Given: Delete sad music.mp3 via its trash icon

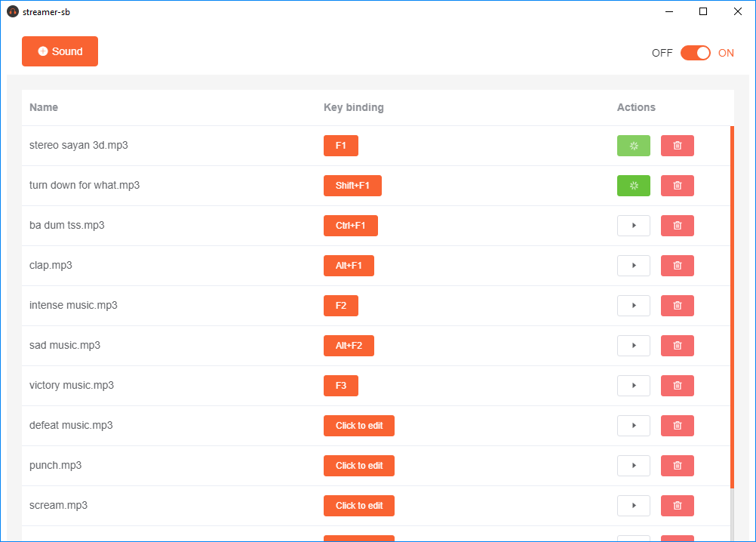Looking at the screenshot, I should (678, 346).
